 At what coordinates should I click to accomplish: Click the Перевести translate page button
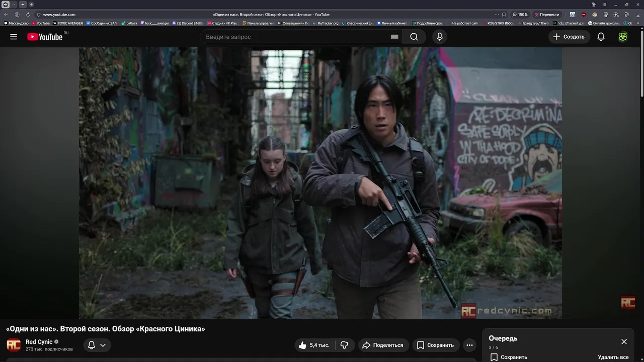click(547, 15)
